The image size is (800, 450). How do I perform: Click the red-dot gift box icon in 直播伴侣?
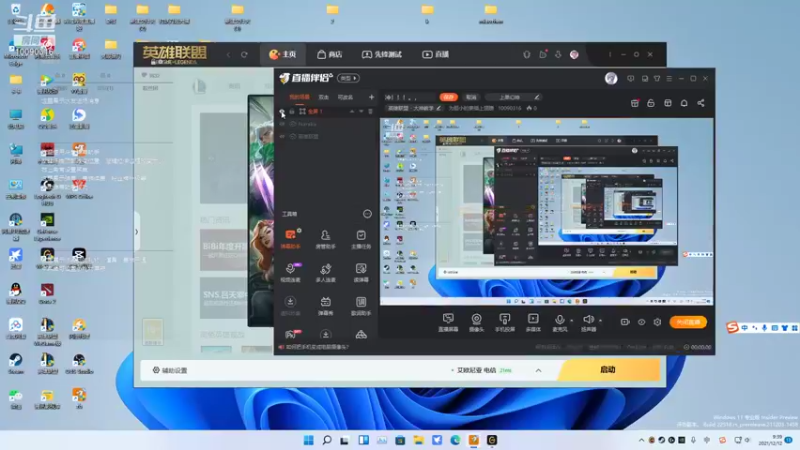(635, 103)
